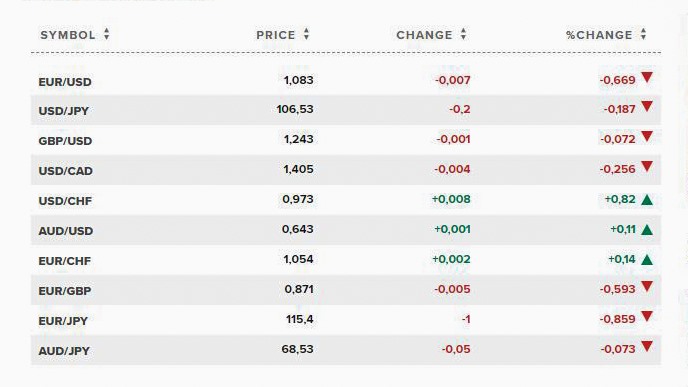Select the EUR/GBP price 0,871
Screen dimensions: 688x387
click(299, 289)
